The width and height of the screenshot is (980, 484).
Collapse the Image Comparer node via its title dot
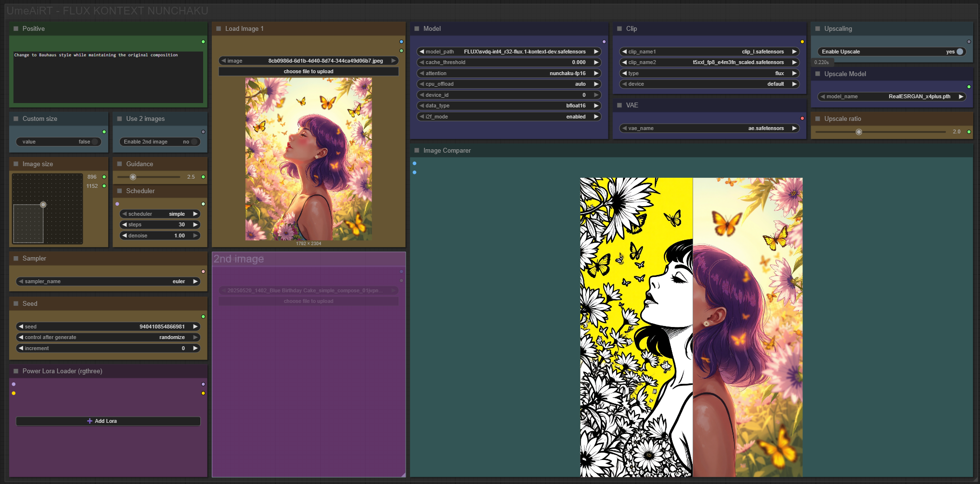(417, 151)
